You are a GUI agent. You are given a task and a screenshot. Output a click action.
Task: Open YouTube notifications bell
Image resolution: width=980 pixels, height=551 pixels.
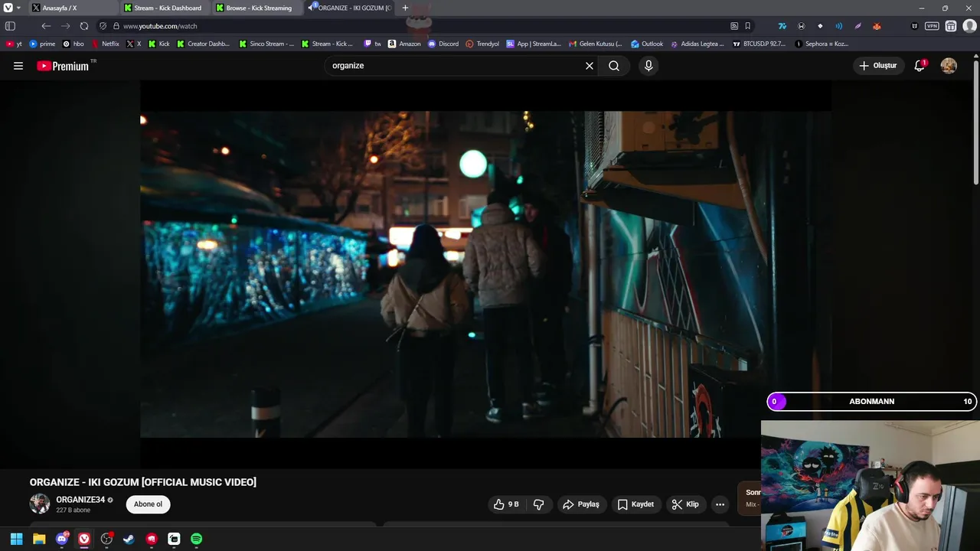(920, 66)
